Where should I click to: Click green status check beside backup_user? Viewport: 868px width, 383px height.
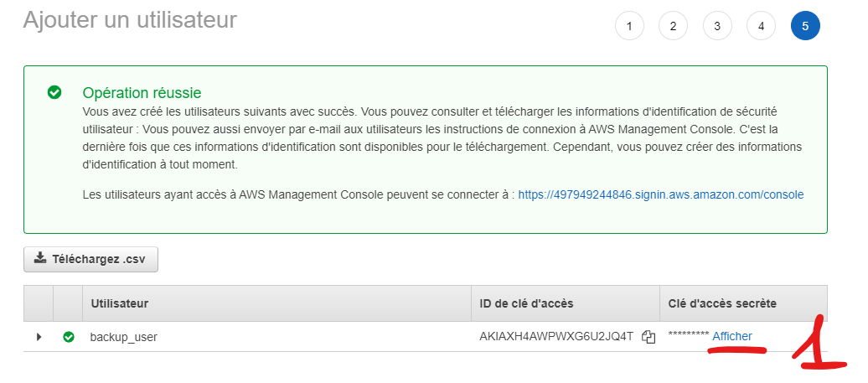69,337
